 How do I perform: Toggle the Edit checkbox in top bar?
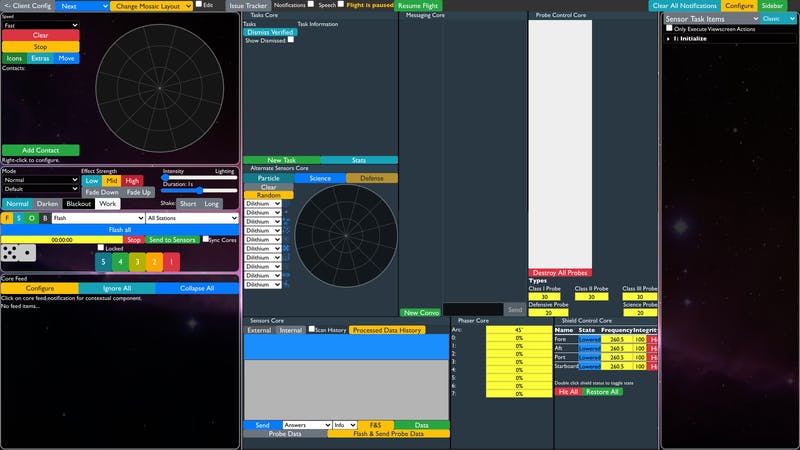point(199,4)
